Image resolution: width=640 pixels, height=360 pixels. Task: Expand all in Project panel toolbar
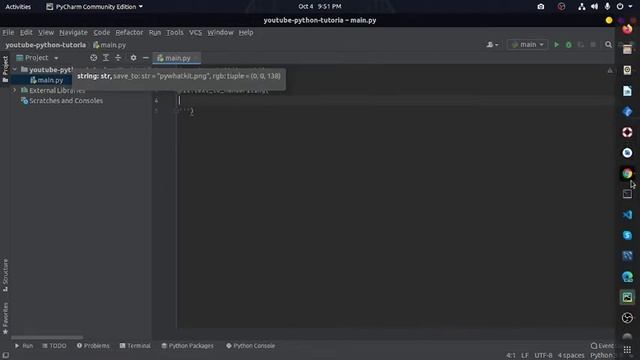tap(106, 58)
